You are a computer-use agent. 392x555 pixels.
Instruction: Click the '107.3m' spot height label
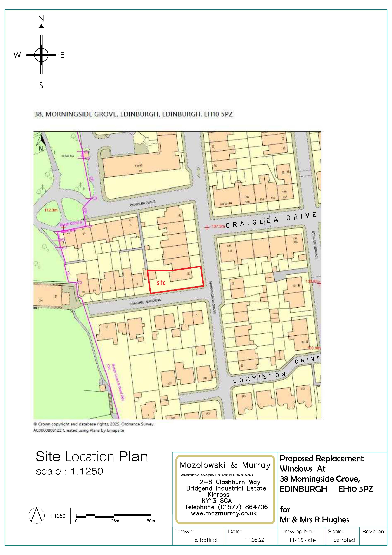[x=218, y=226]
